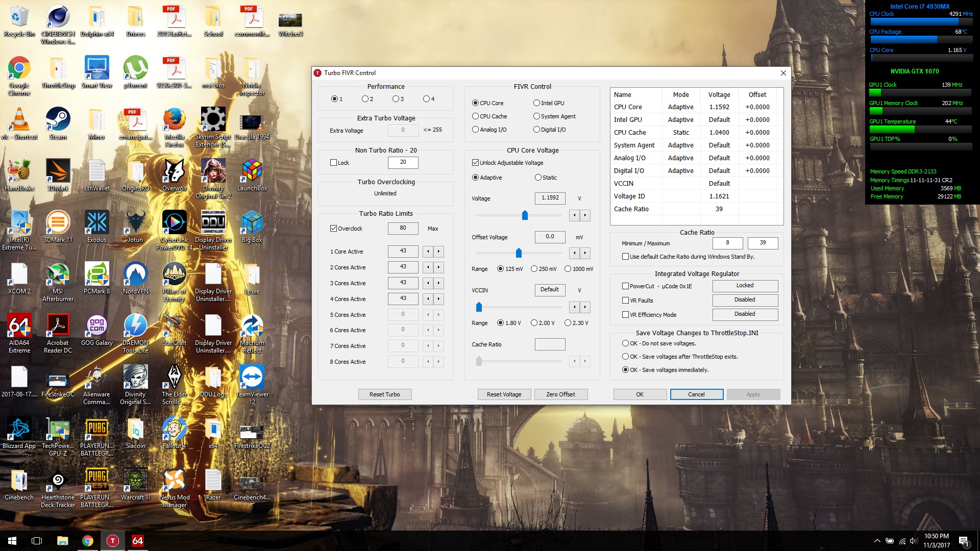This screenshot has width=980, height=551.
Task: Switch to AIDA64 in the taskbar
Action: pyautogui.click(x=137, y=541)
